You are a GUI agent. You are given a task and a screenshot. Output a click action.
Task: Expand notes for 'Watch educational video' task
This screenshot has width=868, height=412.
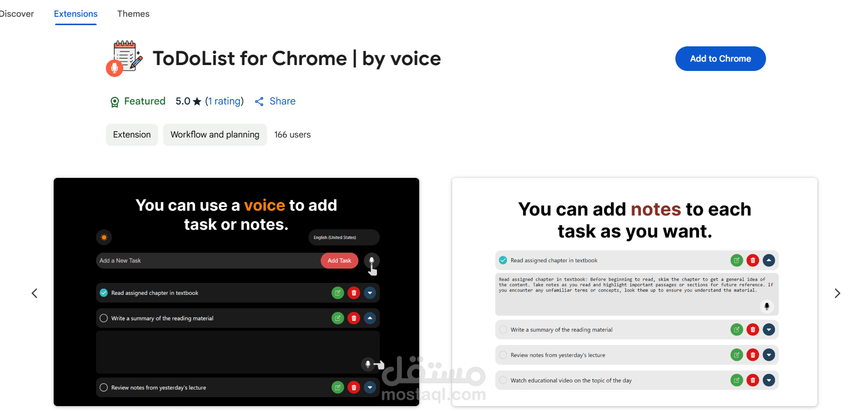769,380
